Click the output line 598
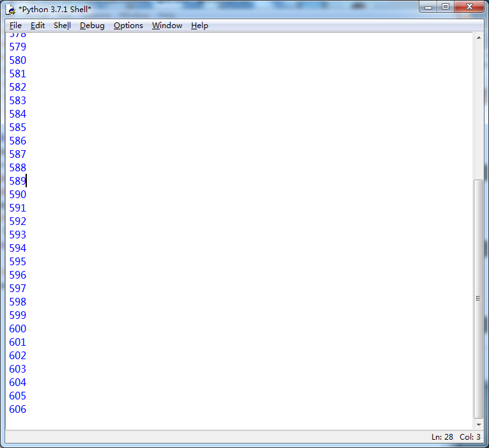Viewport: 489px width, 448px height. click(18, 302)
